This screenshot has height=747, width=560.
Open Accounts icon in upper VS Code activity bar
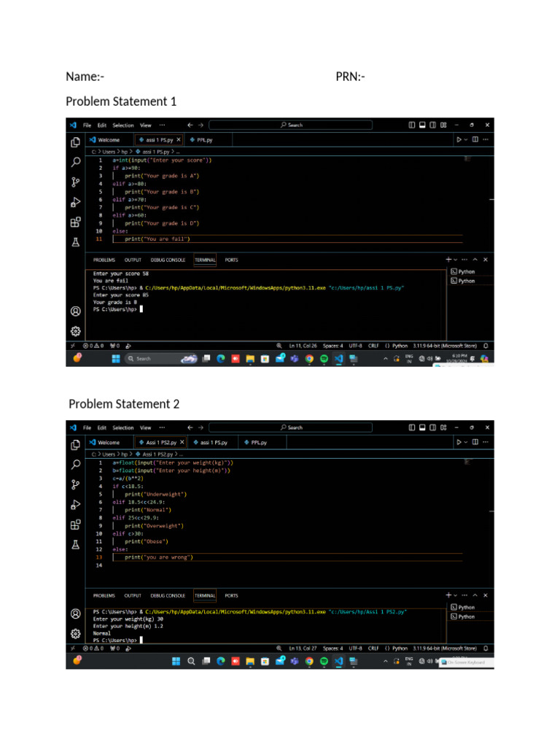coord(75,311)
